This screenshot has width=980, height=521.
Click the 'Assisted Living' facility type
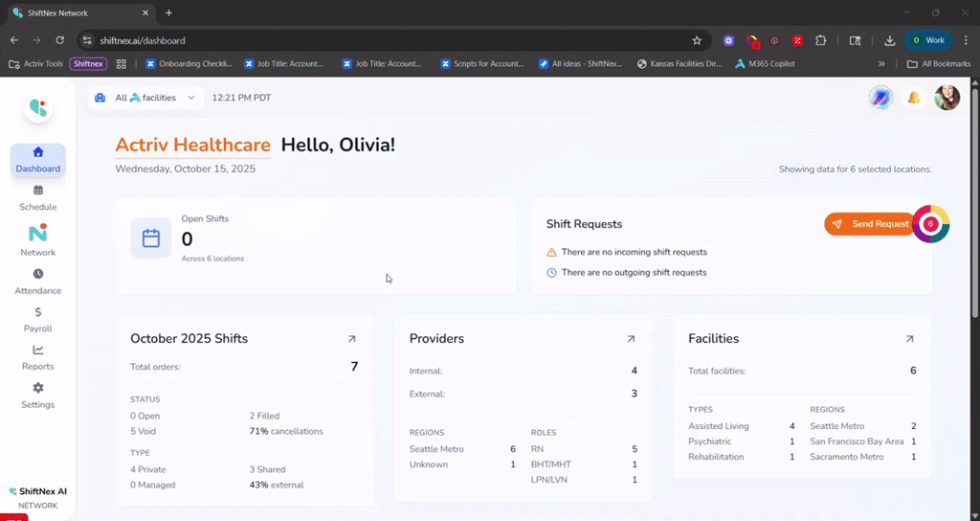[718, 426]
